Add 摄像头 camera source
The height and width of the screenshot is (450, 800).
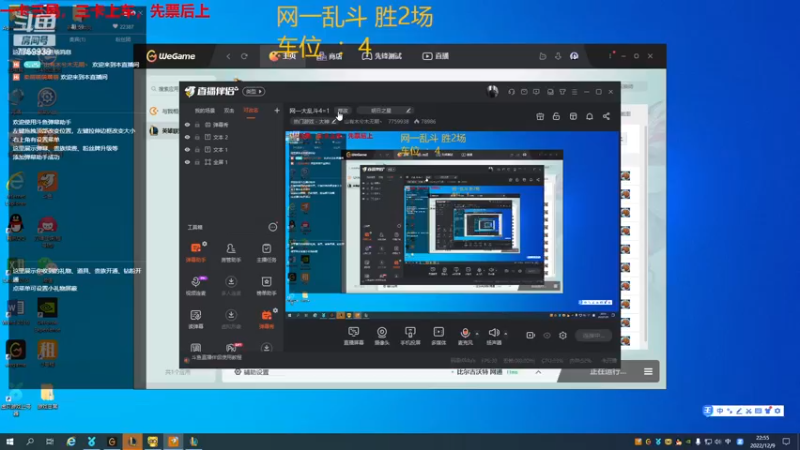pos(382,336)
